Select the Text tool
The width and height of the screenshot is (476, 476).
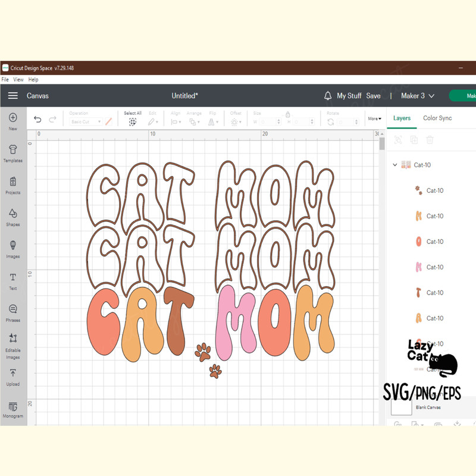click(x=13, y=278)
